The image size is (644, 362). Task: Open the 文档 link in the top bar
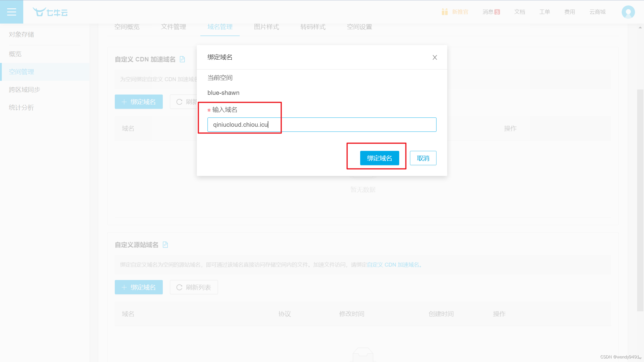[519, 12]
